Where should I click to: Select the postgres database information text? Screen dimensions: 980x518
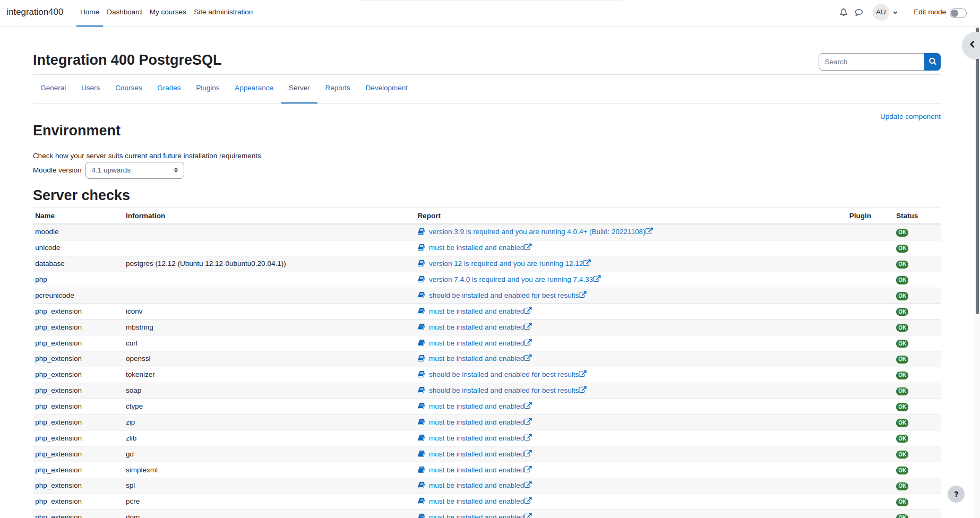[x=205, y=264]
